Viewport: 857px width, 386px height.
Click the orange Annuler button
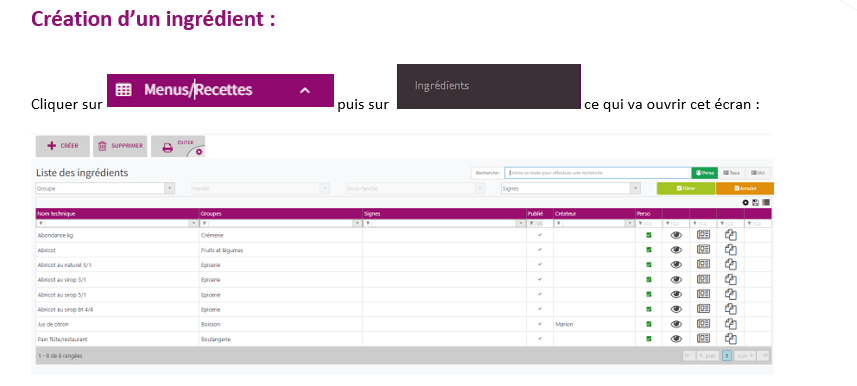pos(744,188)
